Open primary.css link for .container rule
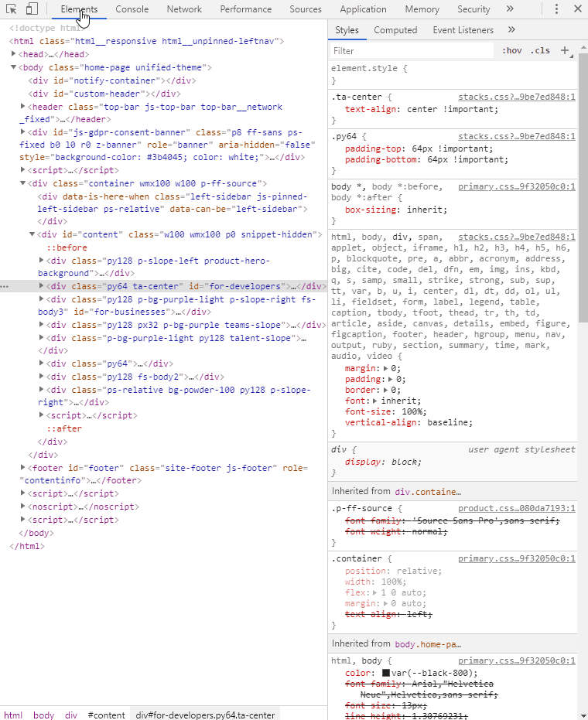 pos(516,558)
